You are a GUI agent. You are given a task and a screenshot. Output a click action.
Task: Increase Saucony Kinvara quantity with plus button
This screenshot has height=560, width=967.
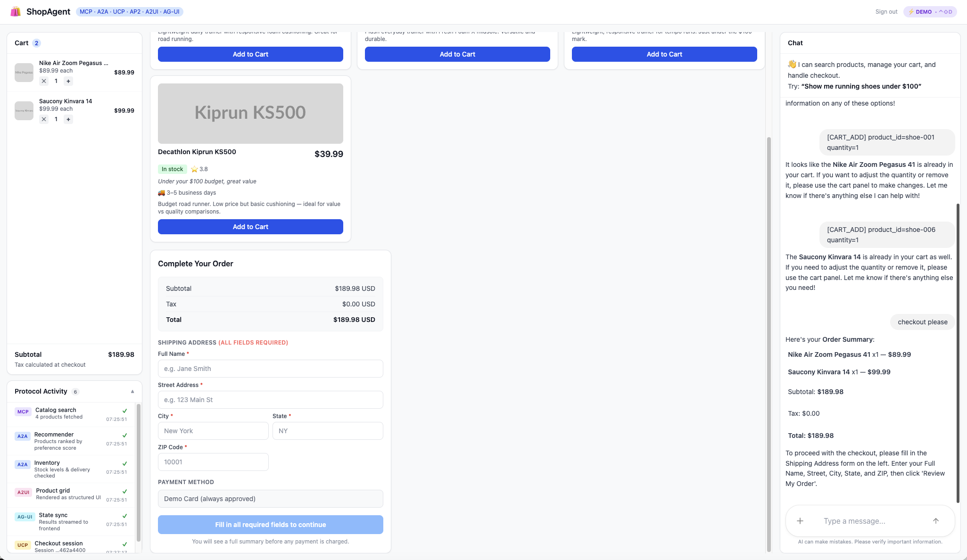[x=68, y=119]
